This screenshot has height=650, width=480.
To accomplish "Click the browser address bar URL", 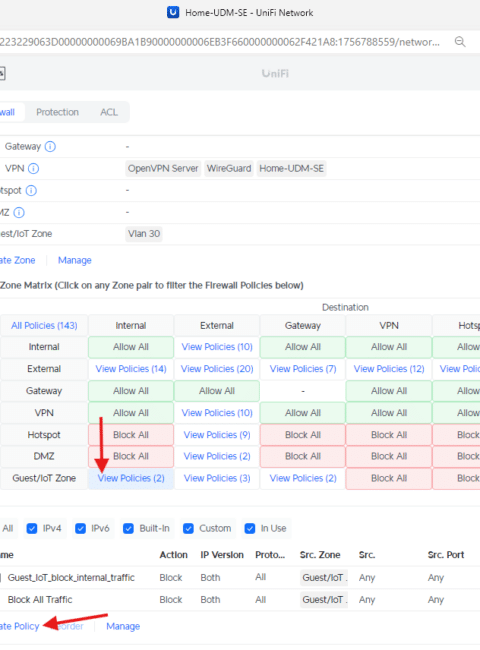I will 220,42.
